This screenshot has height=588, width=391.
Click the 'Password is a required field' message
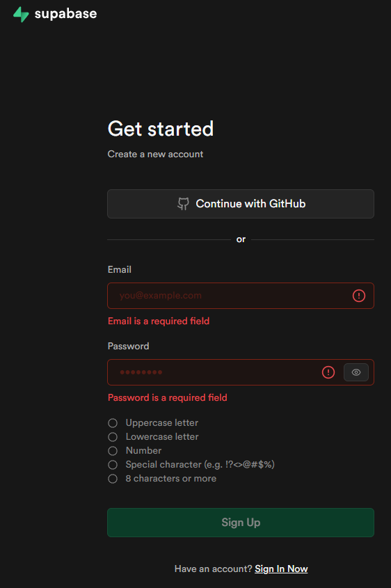tap(168, 397)
